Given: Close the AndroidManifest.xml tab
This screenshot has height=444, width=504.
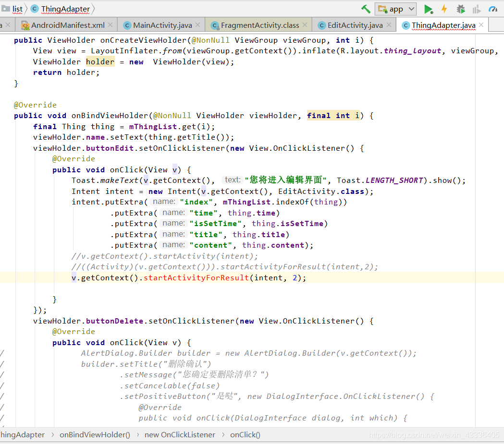Looking at the screenshot, I should 110,25.
